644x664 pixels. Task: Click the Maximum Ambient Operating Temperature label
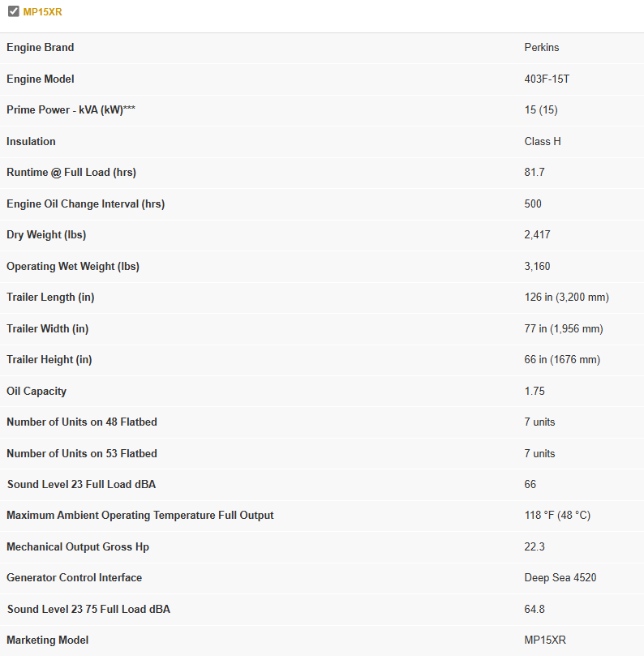point(140,516)
